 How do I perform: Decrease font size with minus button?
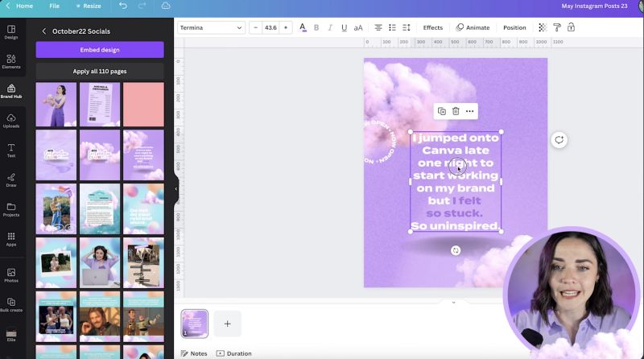256,27
